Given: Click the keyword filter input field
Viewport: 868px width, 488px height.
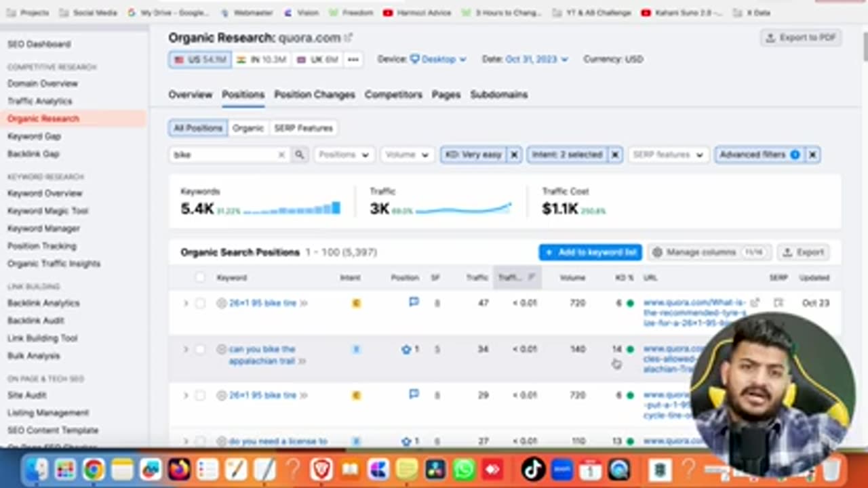Looking at the screenshot, I should click(224, 155).
